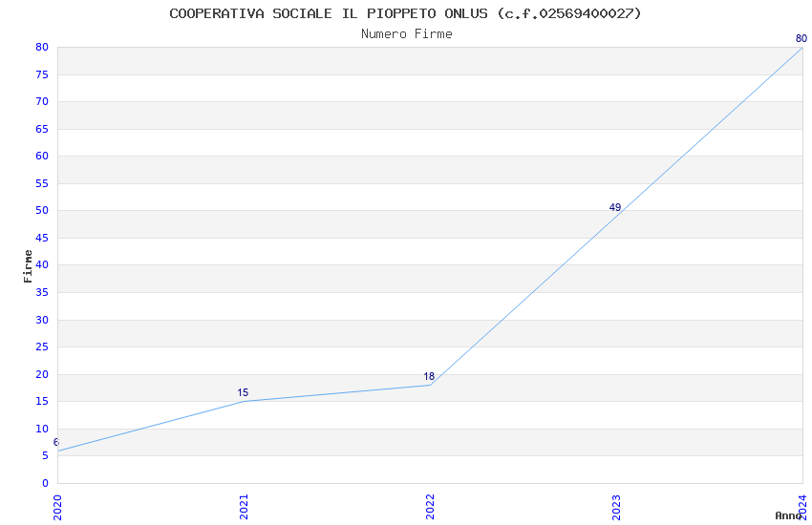Click the y-axis tick label 50
812x525 pixels.
point(42,211)
